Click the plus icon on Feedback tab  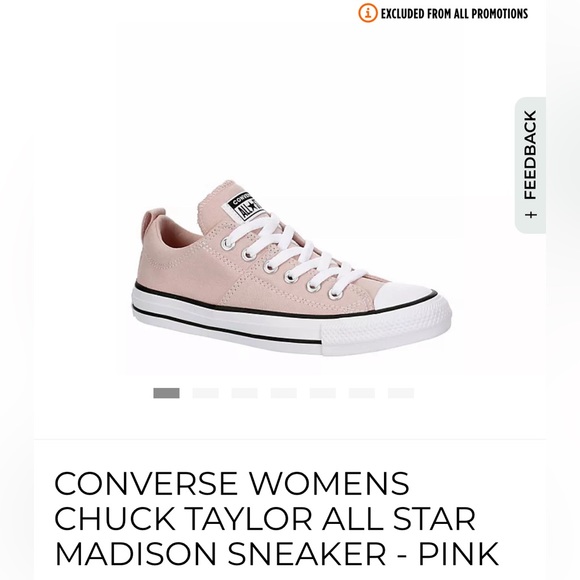coord(531,215)
